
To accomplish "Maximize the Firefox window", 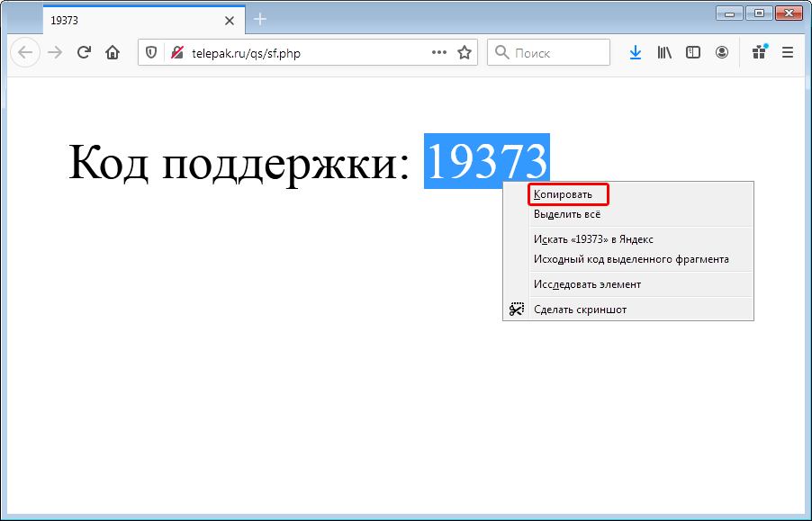I will tap(759, 13).
